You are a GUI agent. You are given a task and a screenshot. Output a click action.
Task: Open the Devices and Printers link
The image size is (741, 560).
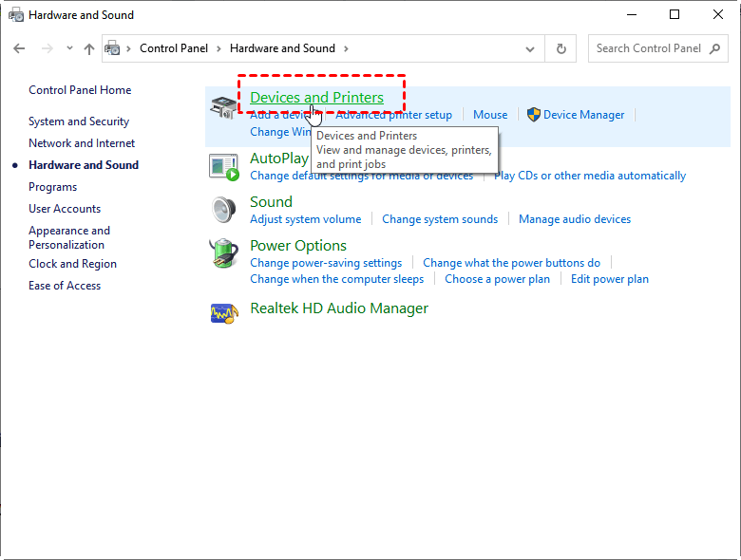click(316, 98)
